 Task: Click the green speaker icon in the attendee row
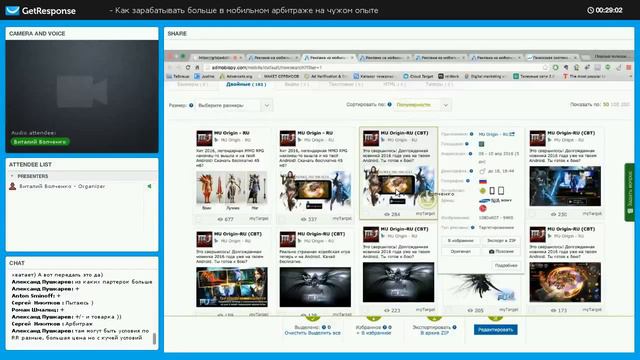tap(149, 186)
